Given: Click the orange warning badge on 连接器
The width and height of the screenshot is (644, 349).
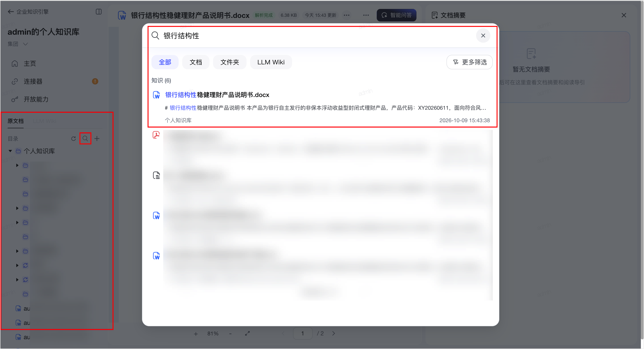Looking at the screenshot, I should click(x=95, y=81).
